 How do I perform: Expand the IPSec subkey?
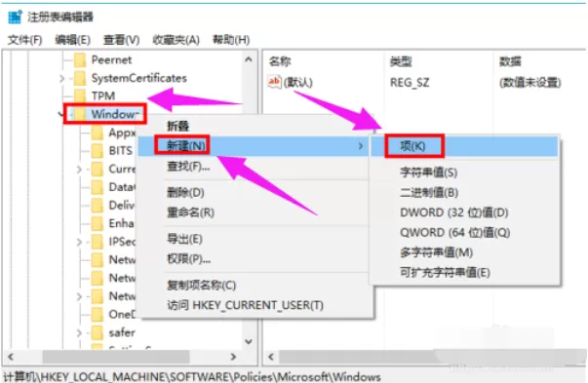[x=79, y=242]
